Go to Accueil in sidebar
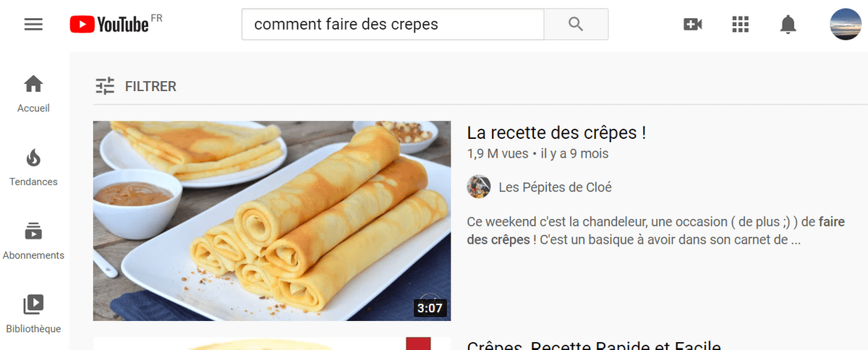The width and height of the screenshot is (868, 350). pyautogui.click(x=33, y=94)
